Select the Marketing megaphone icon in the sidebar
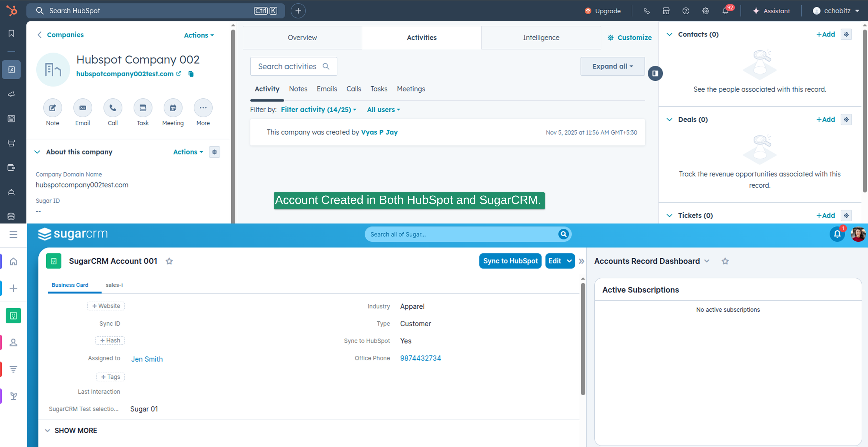 (11, 94)
